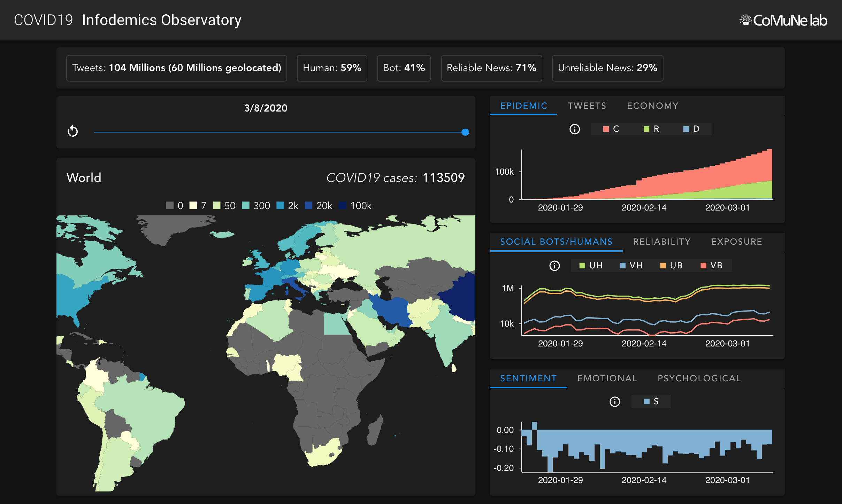
Task: Click the replay timeline circular arrow icon
Action: click(72, 131)
